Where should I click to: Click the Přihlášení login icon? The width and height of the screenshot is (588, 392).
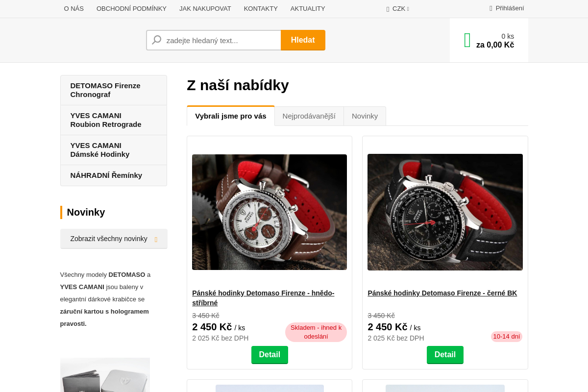pyautogui.click(x=491, y=8)
